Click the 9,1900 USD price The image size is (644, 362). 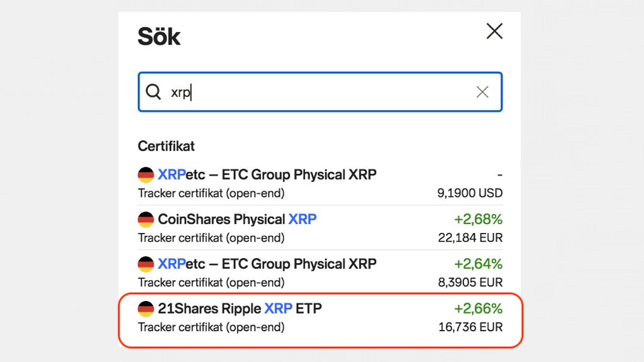point(470,193)
